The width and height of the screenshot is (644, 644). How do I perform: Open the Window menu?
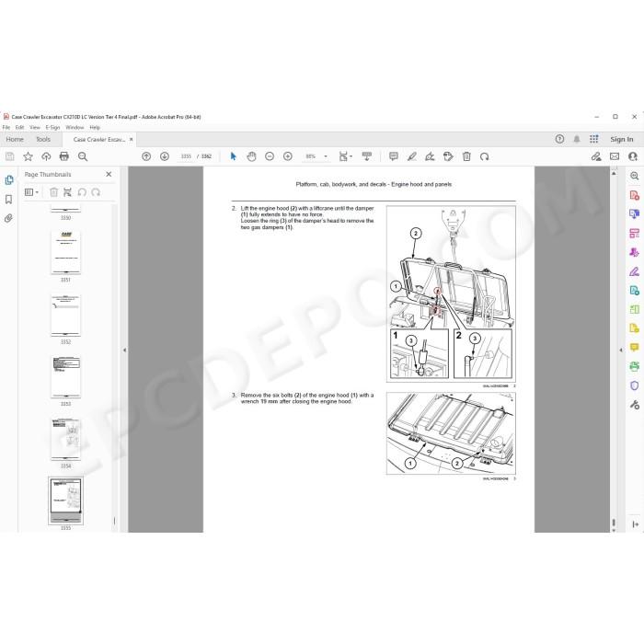75,127
